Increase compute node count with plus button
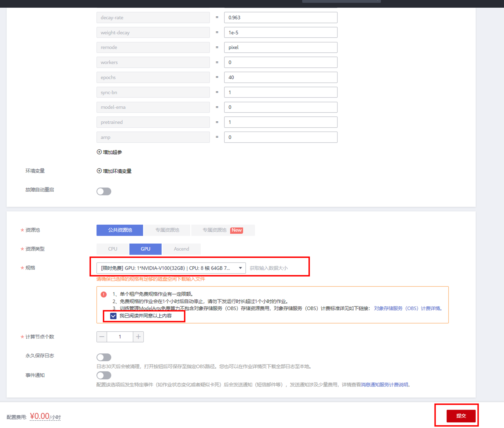Image resolution: width=504 pixels, height=428 pixels. tap(138, 337)
